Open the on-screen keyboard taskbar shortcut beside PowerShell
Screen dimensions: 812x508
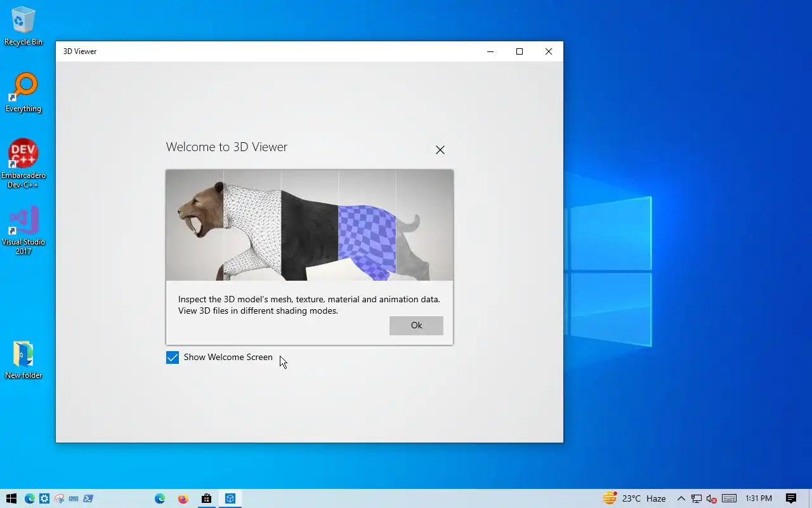74,498
